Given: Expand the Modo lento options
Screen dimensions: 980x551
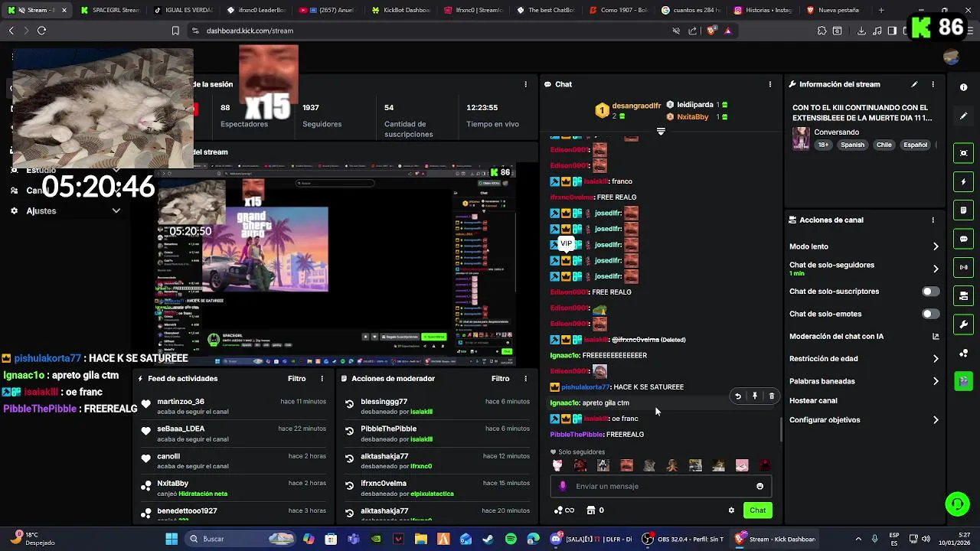Looking at the screenshot, I should [936, 246].
